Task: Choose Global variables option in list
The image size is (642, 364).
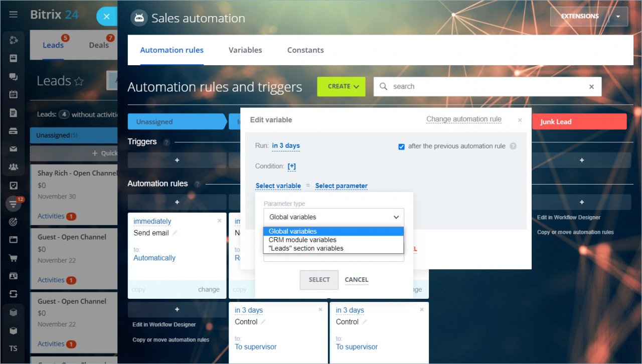Action: 334,231
